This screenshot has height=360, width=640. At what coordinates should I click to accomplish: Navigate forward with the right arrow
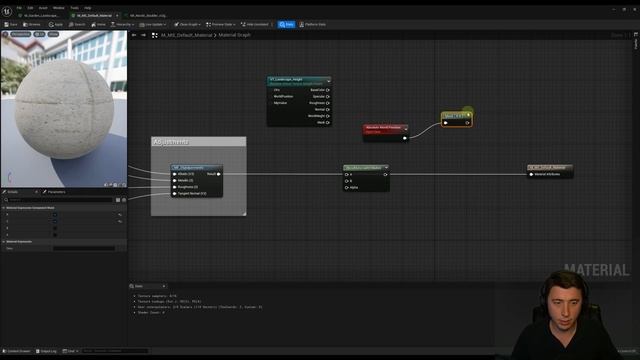tap(143, 35)
